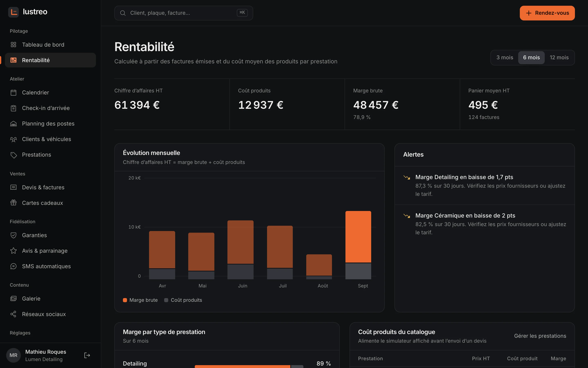Click the Août bar in the chart
Image resolution: width=588 pixels, height=368 pixels.
319,267
